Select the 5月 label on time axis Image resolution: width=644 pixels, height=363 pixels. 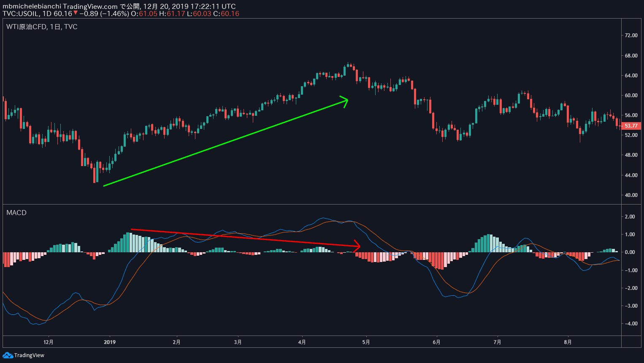366,342
